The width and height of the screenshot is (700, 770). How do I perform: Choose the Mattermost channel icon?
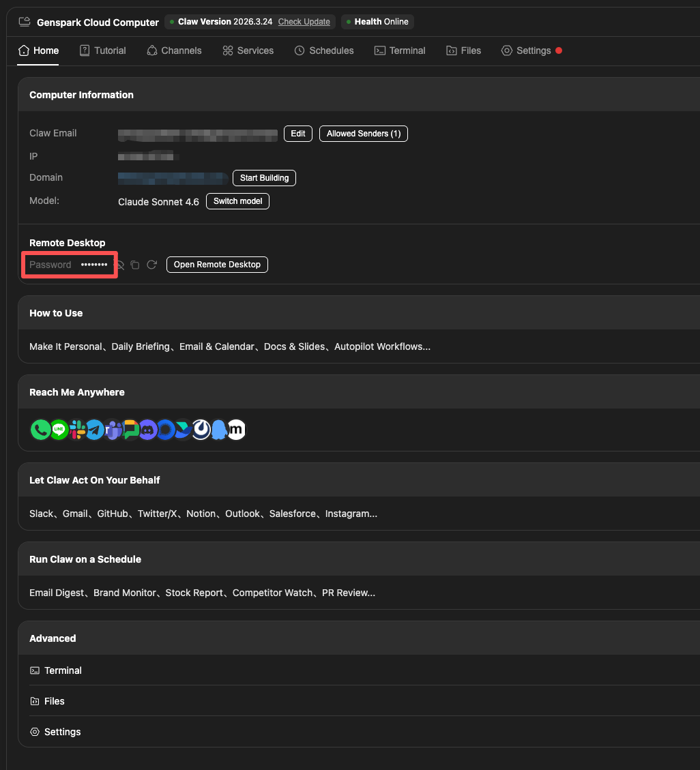pos(201,430)
